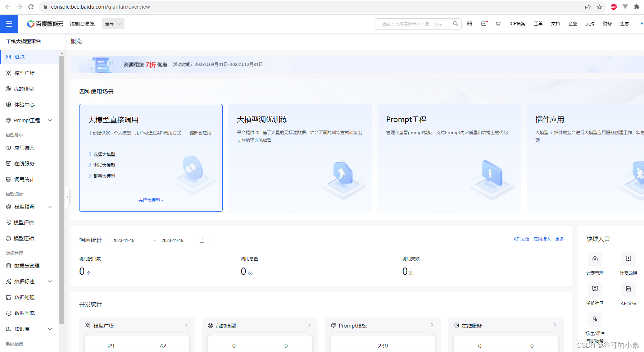
Task: Open 数据集管理 in the sidebar
Action: point(30,266)
